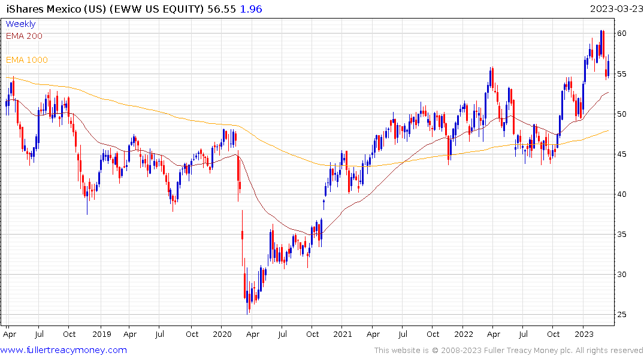Viewport: 644px width, 359px height.
Task: Click the 2023 date axis label
Action: pyautogui.click(x=584, y=334)
